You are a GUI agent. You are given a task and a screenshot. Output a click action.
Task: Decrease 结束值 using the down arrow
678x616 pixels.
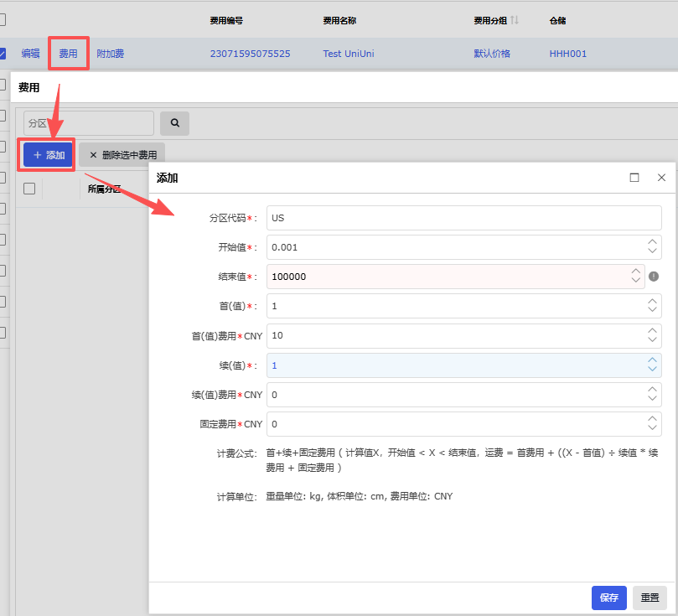point(635,281)
